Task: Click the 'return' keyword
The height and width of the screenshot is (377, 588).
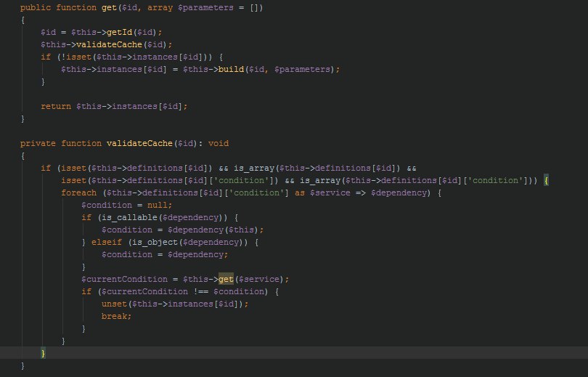Action: click(56, 106)
